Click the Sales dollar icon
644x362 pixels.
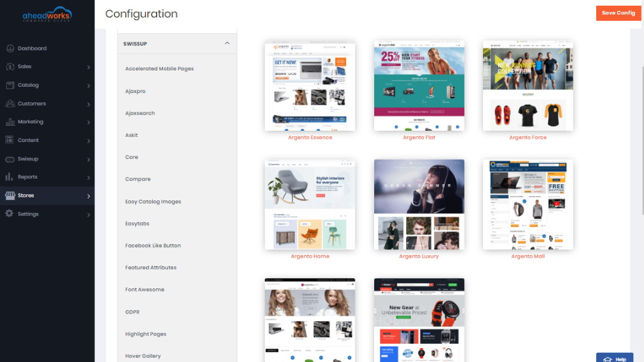click(10, 67)
